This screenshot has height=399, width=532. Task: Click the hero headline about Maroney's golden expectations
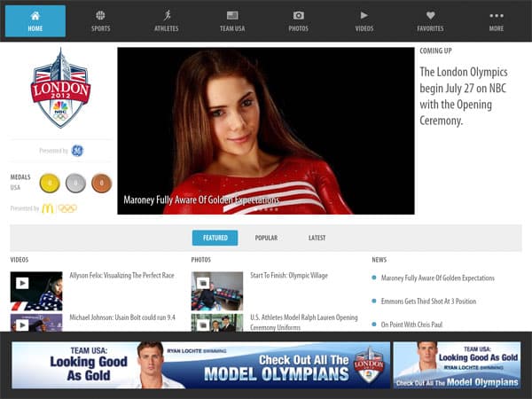201,199
